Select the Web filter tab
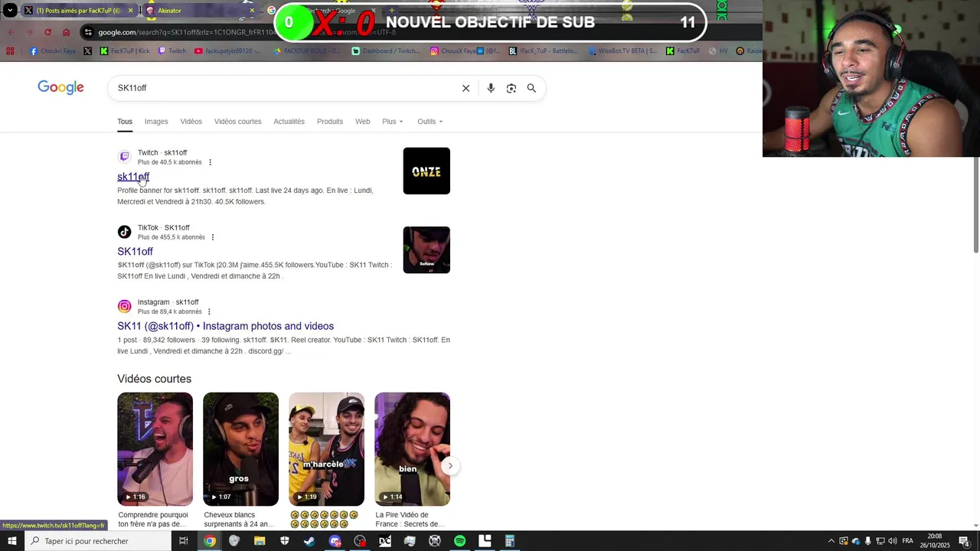Screen dimensions: 980x551 click(362, 122)
